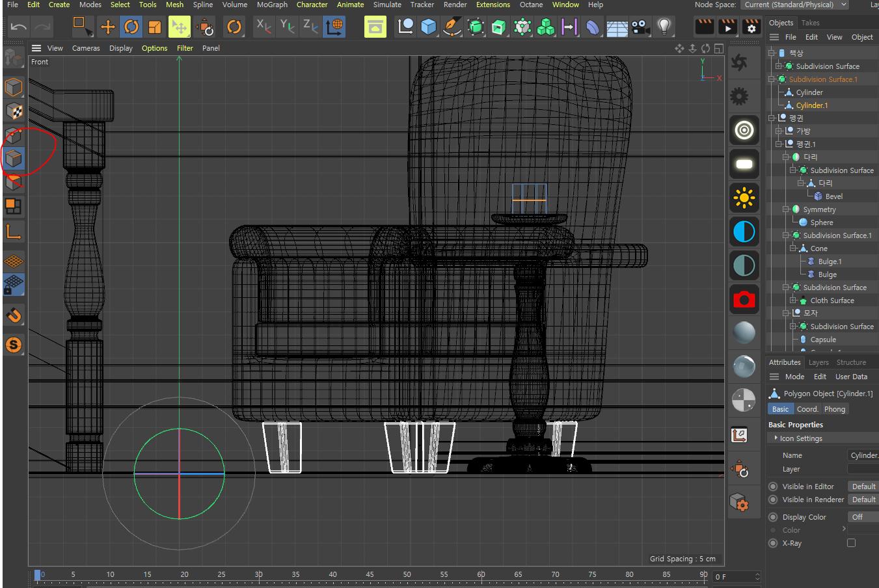879x588 pixels.
Task: Open the Phong properties tab
Action: [835, 409]
